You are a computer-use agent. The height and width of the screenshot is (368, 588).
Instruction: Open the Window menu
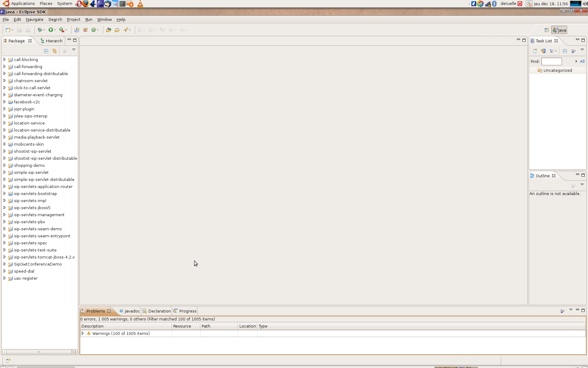[x=104, y=19]
